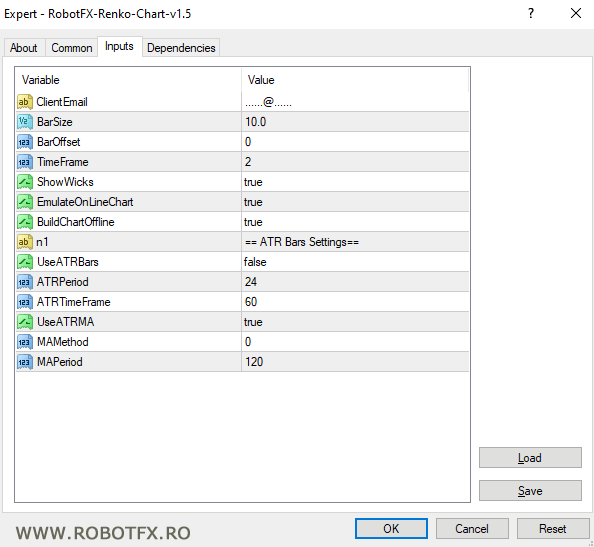Switch to the Common tab
This screenshot has width=594, height=547.
[72, 48]
